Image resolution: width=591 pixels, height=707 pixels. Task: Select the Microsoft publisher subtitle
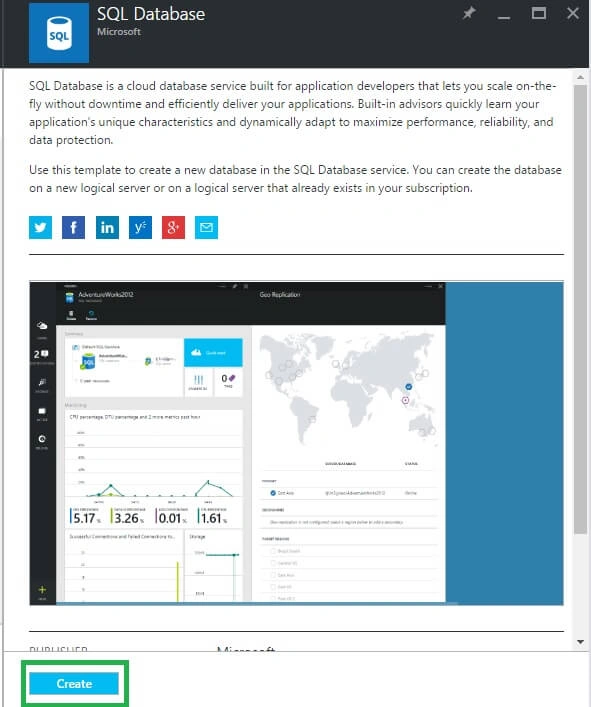click(119, 32)
